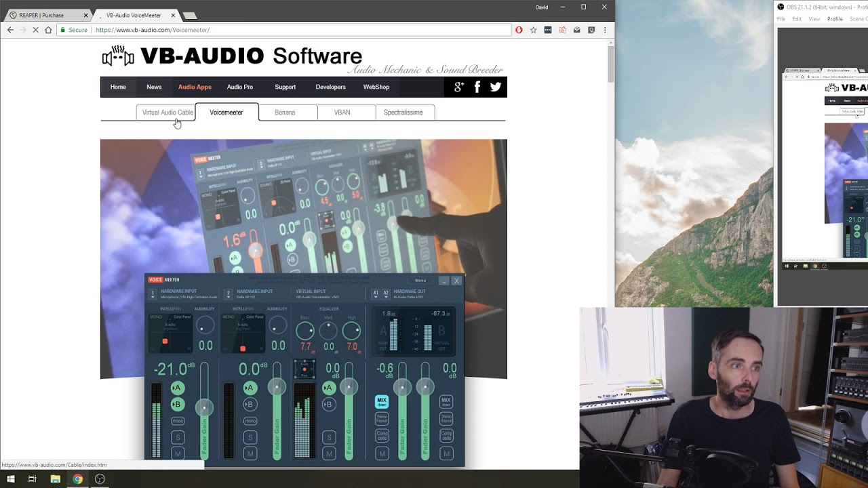Click the Voicemeeter hero screenshot image
868x488 pixels.
304,303
